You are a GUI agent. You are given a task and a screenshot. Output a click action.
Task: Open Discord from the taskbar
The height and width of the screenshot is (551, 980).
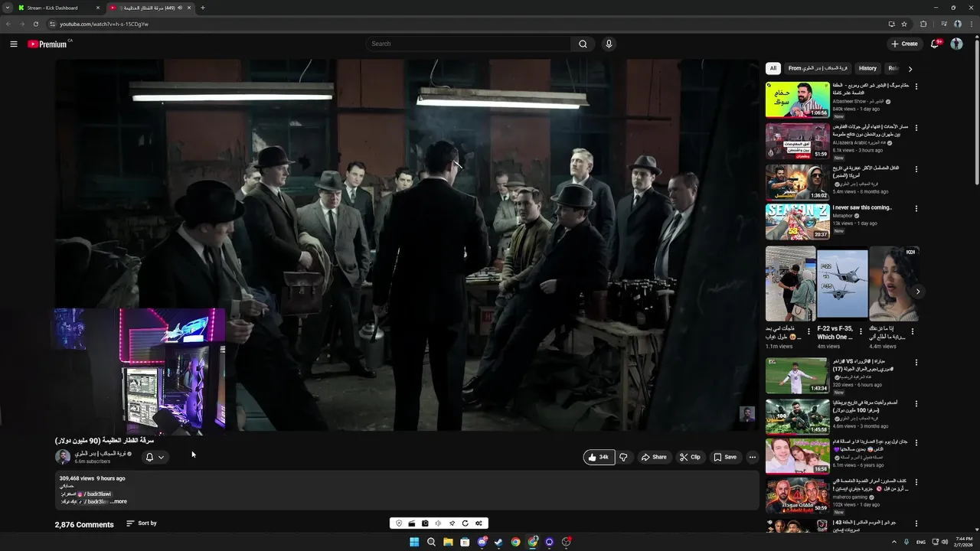(482, 542)
